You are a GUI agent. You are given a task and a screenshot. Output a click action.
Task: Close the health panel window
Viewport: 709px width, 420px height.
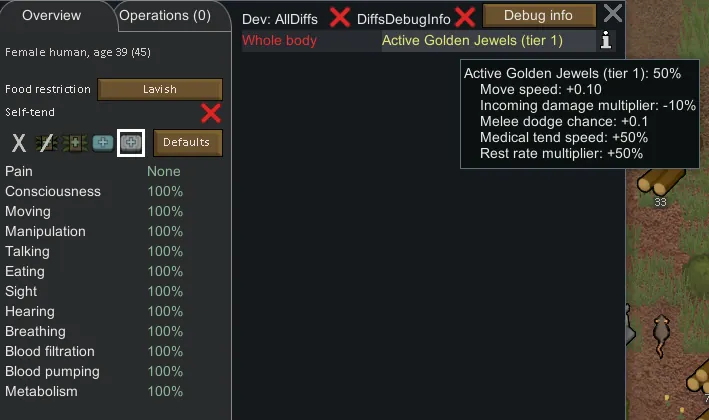coord(613,13)
